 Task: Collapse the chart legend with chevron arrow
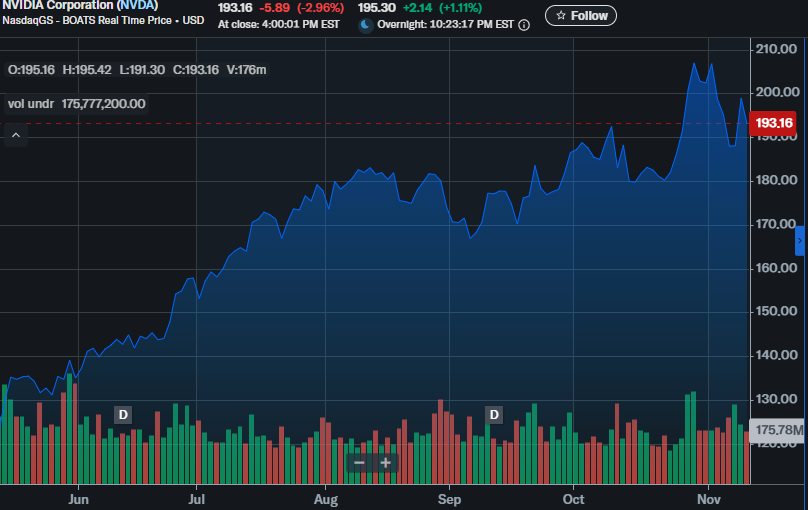coord(16,135)
